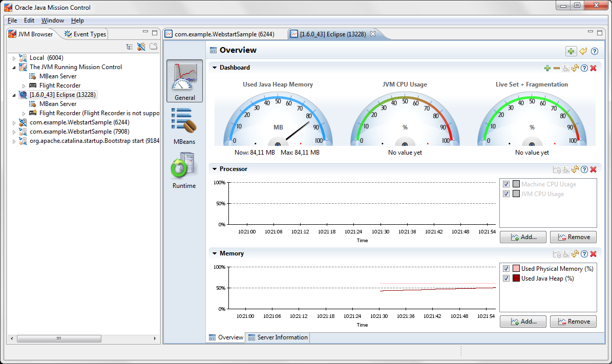Open the Help menu
The height and width of the screenshot is (364, 612).
(77, 20)
